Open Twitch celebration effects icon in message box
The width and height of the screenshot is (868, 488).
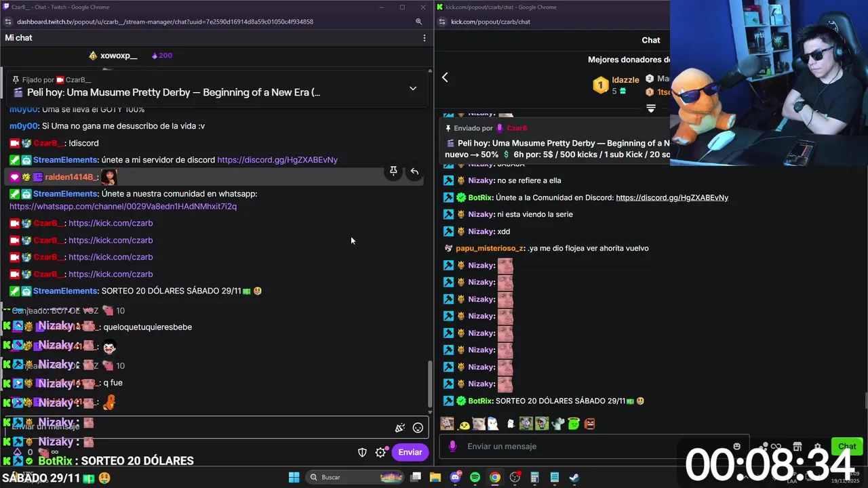pos(400,428)
